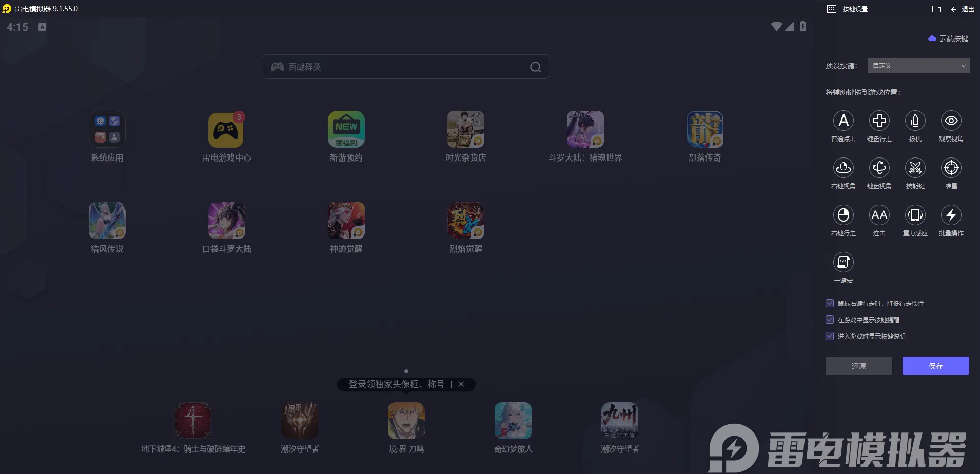Click the 右键视角 right-click view icon
The width and height of the screenshot is (980, 474).
[844, 168]
